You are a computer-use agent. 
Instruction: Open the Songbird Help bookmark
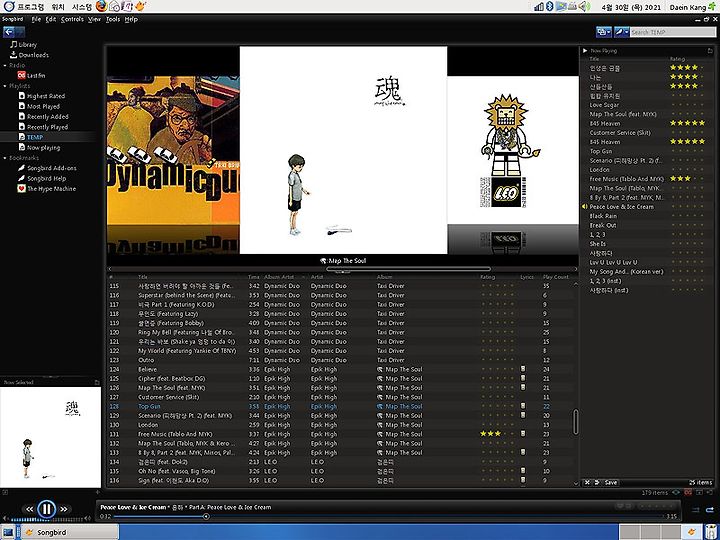42,178
